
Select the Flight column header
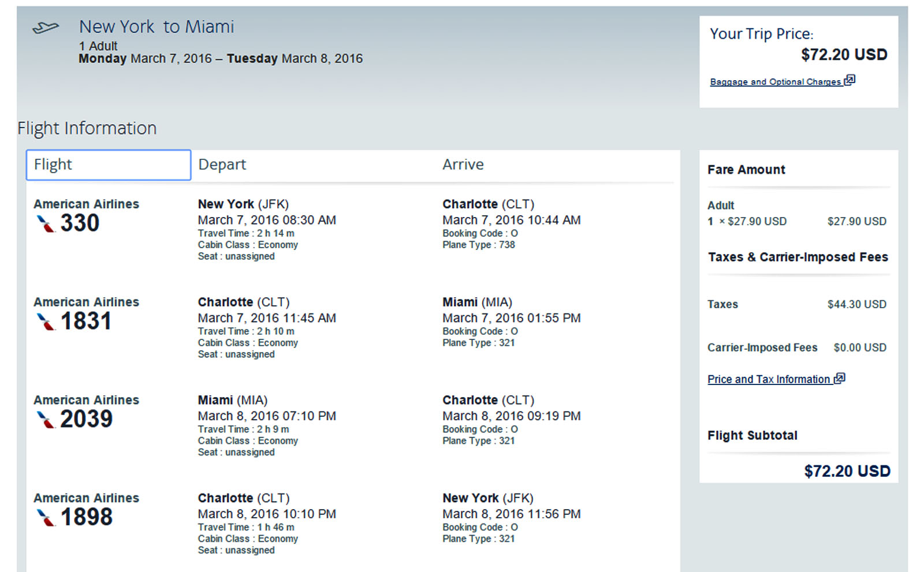click(x=109, y=165)
